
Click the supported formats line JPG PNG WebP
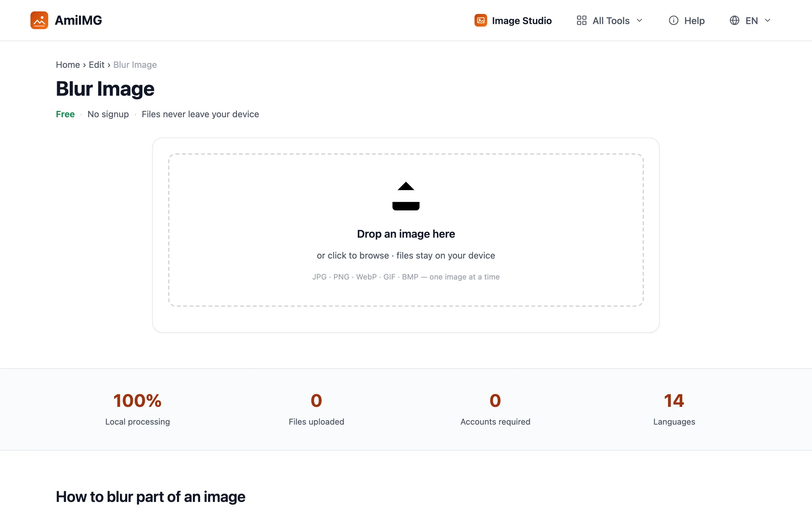tap(406, 277)
